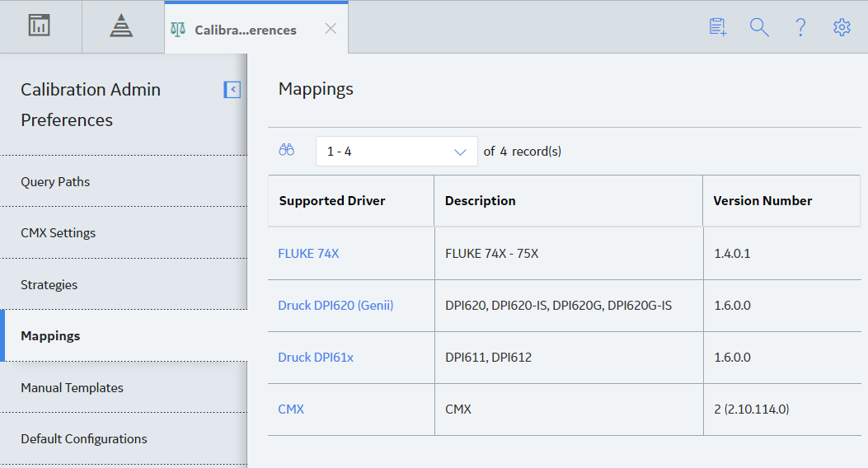Click the Mappings page heading
This screenshot has width=868, height=468.
pyautogui.click(x=316, y=89)
